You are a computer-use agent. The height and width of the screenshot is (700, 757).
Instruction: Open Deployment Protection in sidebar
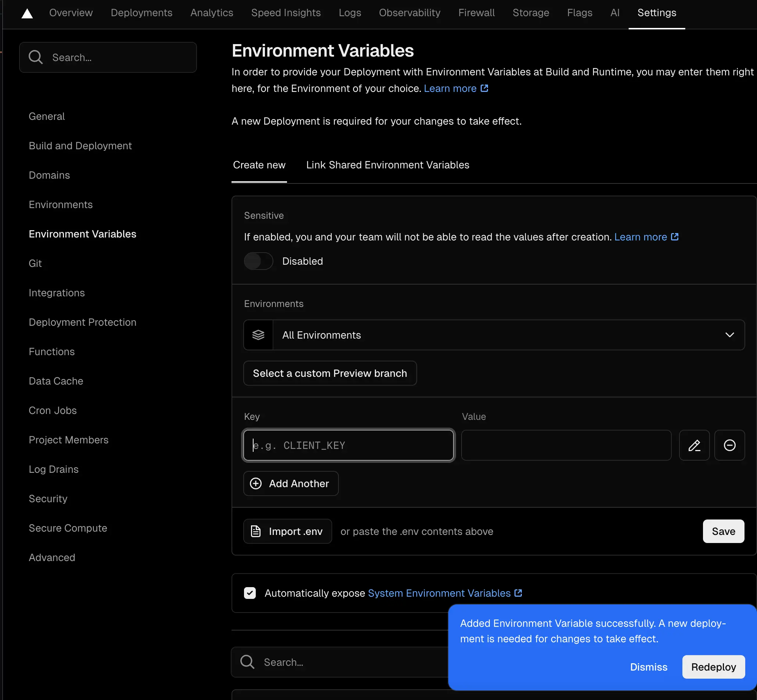pos(82,322)
